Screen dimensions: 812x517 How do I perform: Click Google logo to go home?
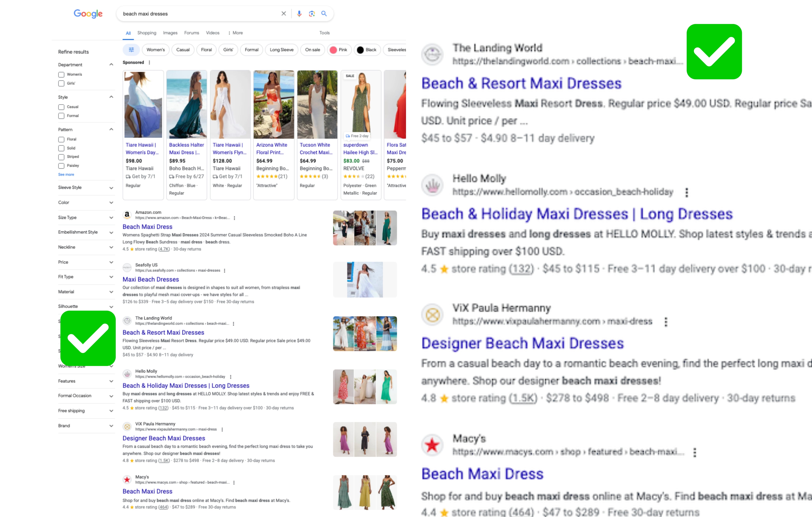click(88, 13)
